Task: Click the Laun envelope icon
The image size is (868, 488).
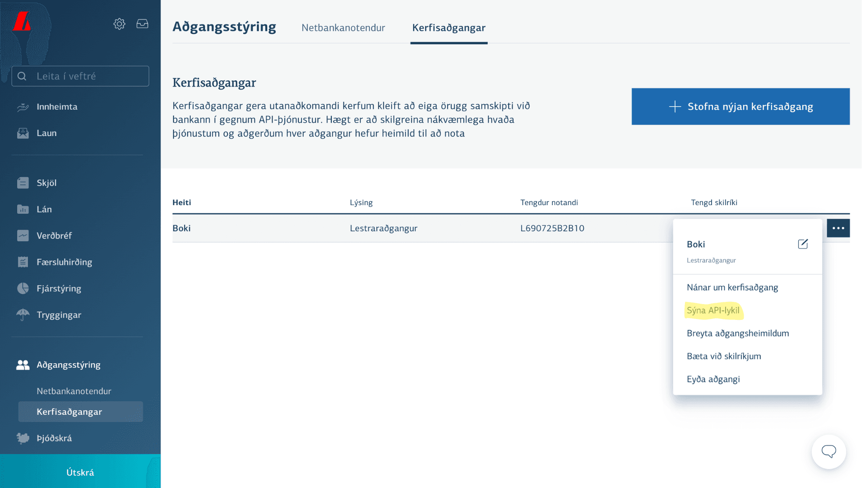Action: (23, 133)
